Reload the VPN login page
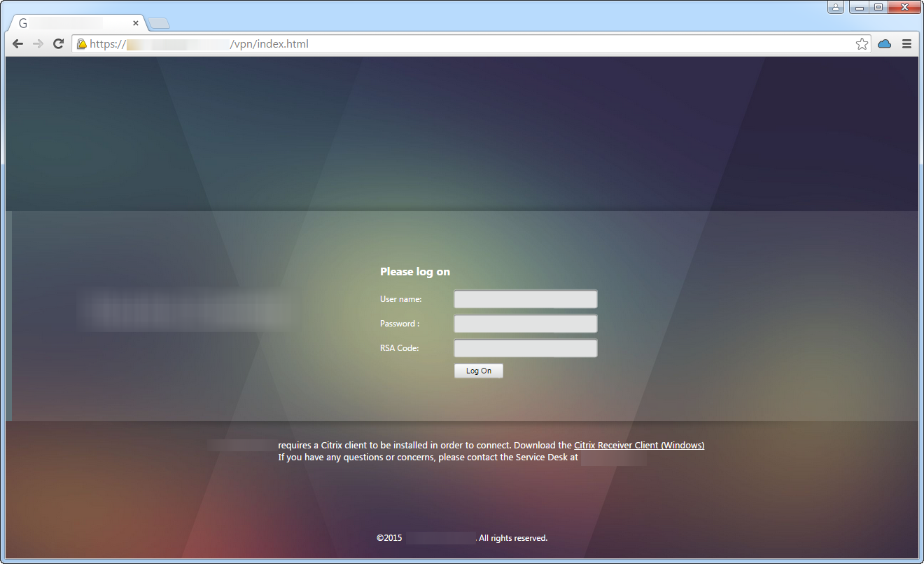 click(x=59, y=44)
